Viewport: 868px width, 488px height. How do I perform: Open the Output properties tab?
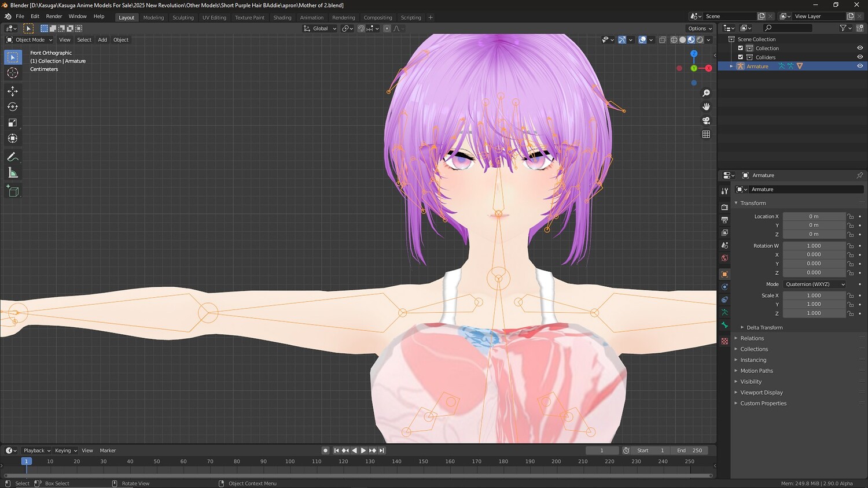(724, 220)
